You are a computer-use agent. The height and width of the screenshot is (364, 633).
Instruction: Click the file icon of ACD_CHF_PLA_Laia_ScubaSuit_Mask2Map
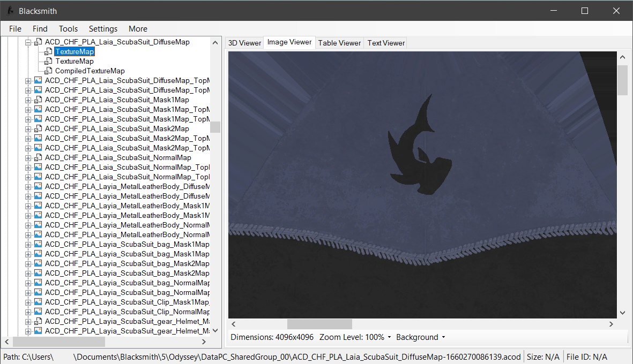pyautogui.click(x=39, y=129)
